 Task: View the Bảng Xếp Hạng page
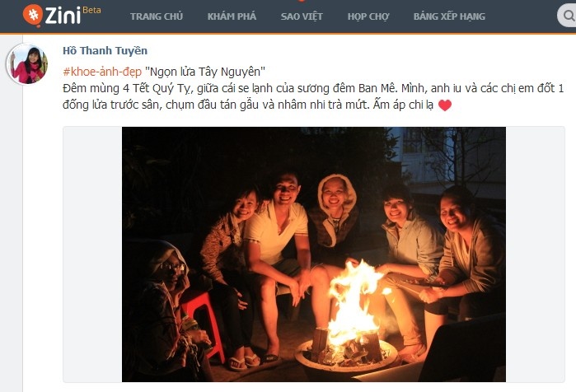click(x=449, y=16)
